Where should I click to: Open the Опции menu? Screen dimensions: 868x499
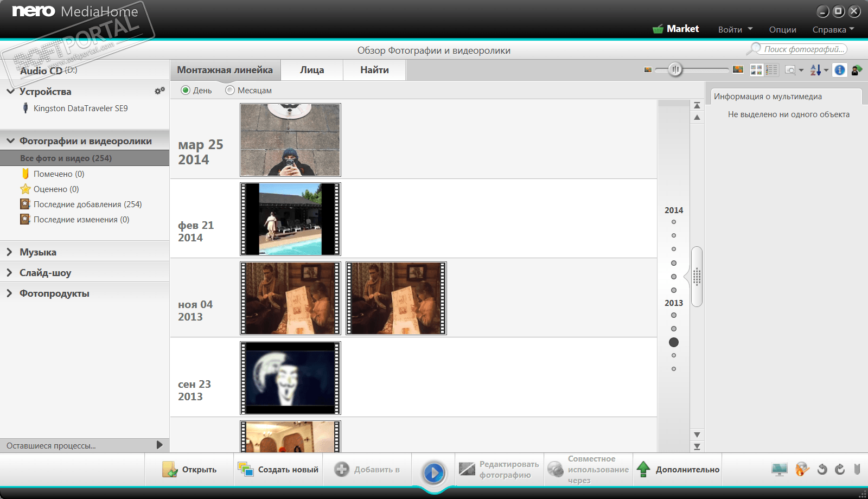(782, 29)
